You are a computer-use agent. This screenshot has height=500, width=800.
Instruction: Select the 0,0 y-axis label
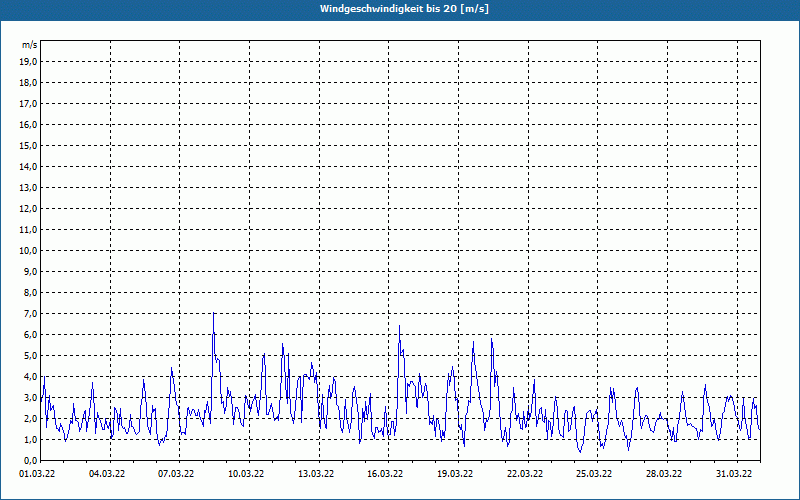30,460
